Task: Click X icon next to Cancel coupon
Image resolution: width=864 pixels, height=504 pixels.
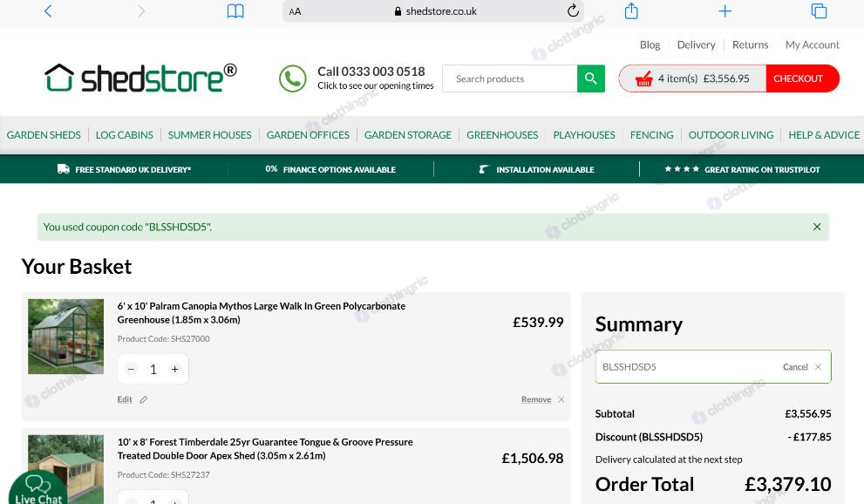Action: pyautogui.click(x=818, y=367)
